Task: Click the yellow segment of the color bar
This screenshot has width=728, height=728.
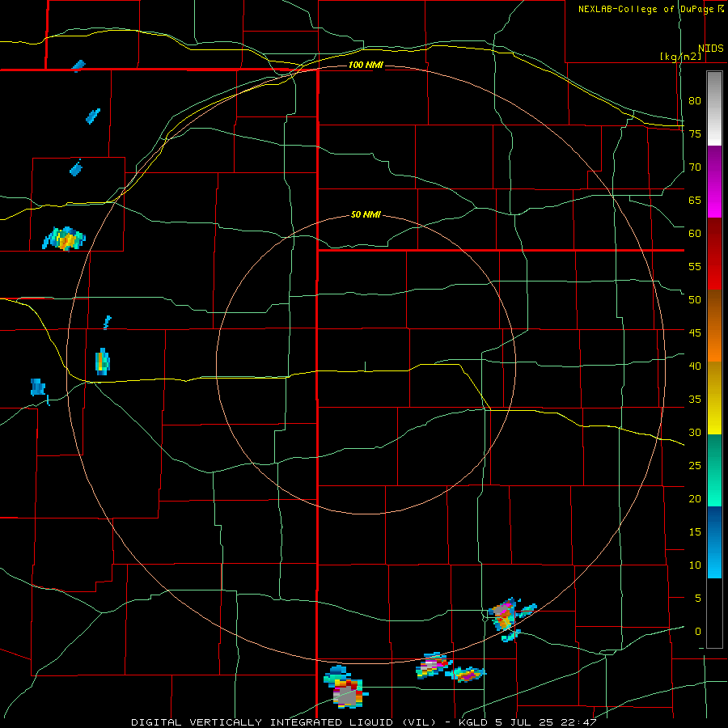Action: pyautogui.click(x=714, y=398)
